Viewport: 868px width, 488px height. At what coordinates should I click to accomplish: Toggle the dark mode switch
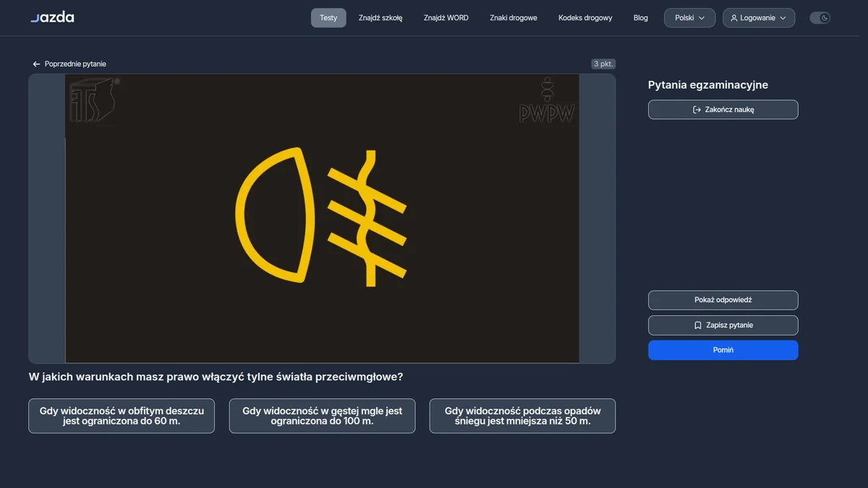coord(820,18)
